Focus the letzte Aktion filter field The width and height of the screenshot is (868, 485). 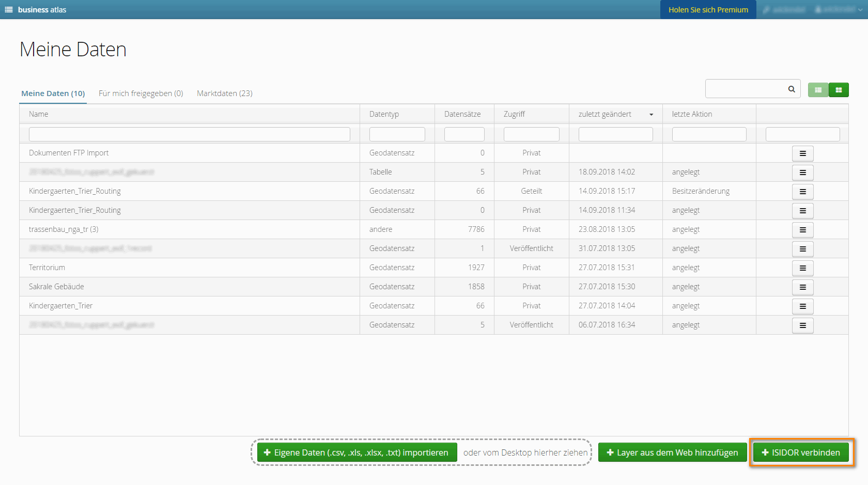[x=709, y=134]
